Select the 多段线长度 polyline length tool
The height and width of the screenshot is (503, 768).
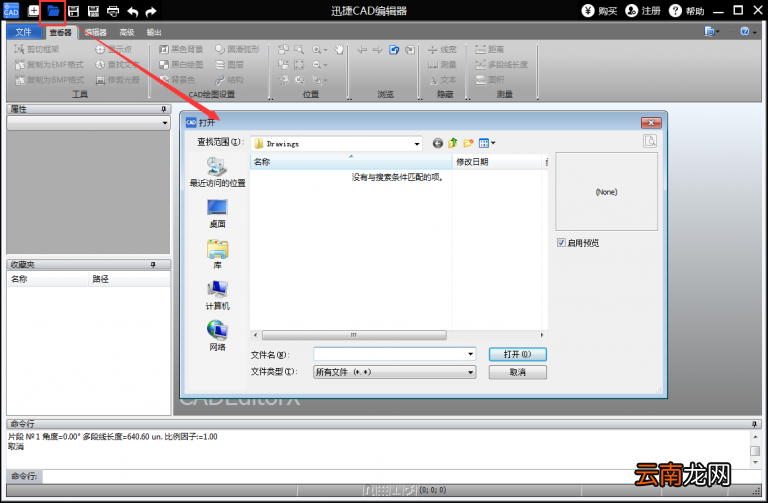click(502, 65)
